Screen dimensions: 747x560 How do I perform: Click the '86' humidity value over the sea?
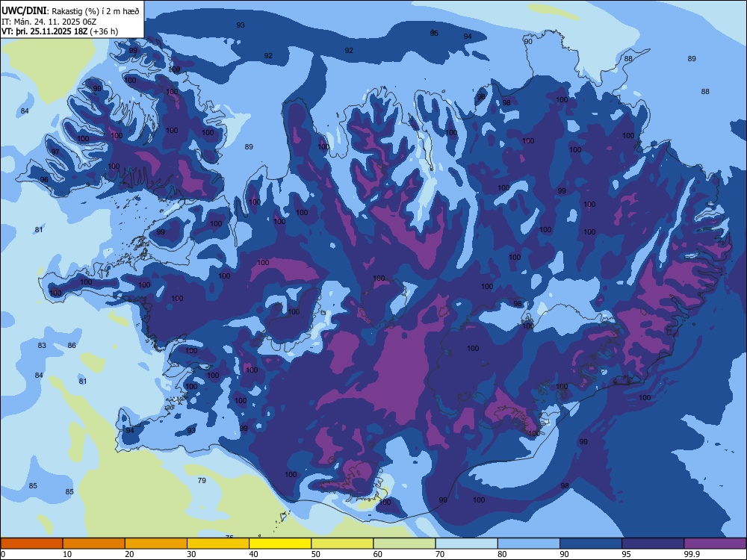click(x=72, y=345)
